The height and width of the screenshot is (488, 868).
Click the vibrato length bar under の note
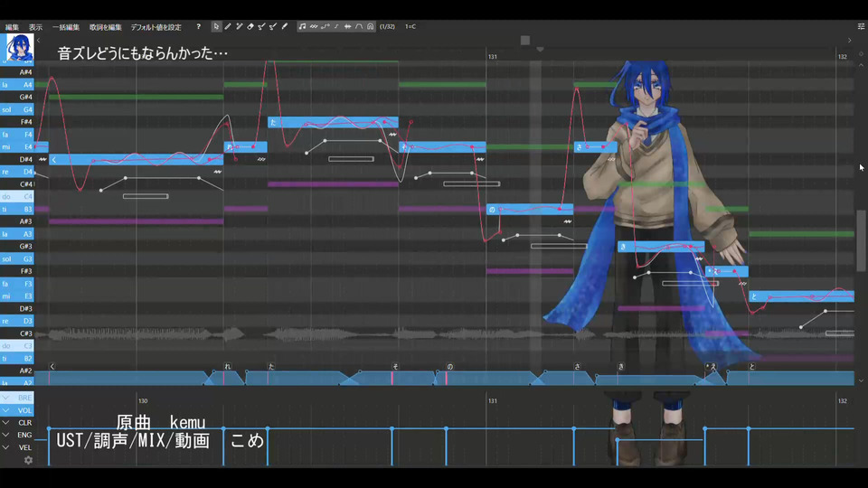point(559,246)
